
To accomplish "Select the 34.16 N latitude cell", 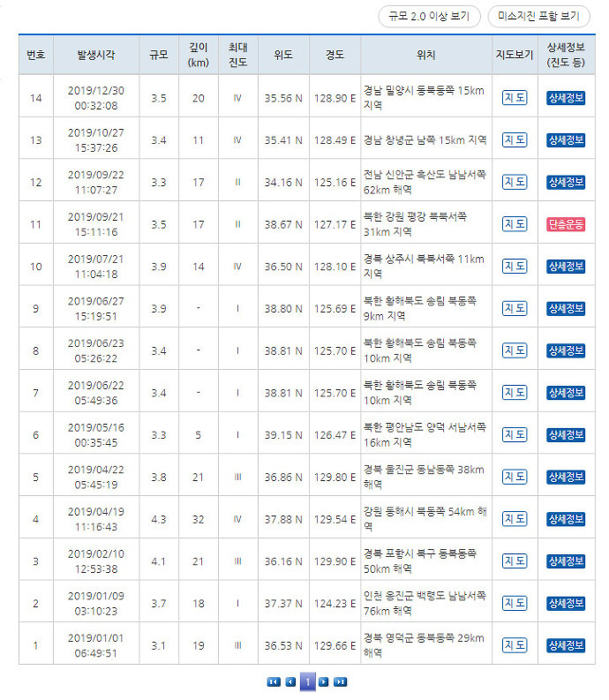I will pos(283,182).
